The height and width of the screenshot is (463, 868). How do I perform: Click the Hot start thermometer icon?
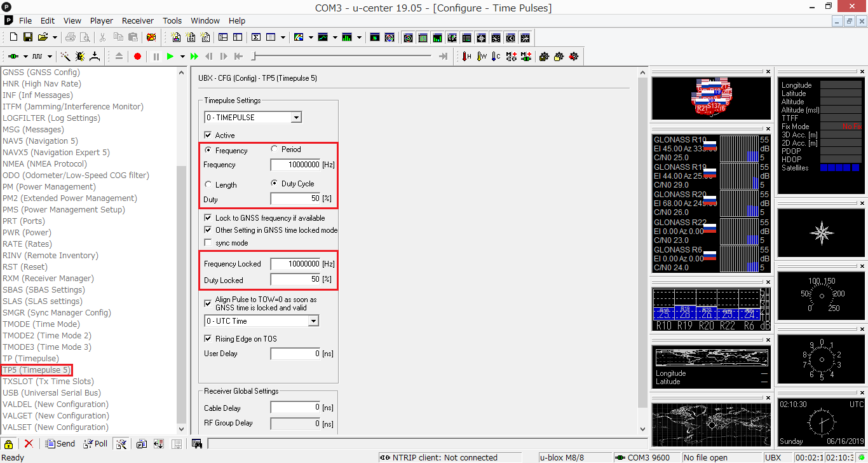(467, 57)
